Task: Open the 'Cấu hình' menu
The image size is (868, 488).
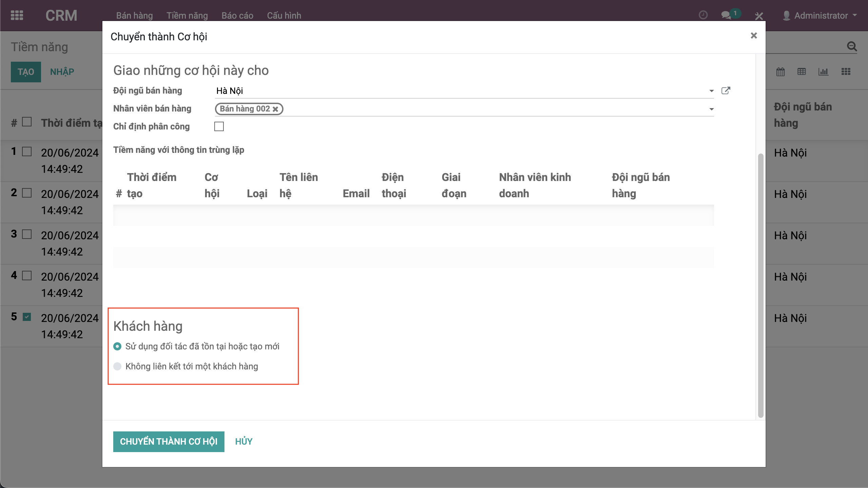Action: 284,16
